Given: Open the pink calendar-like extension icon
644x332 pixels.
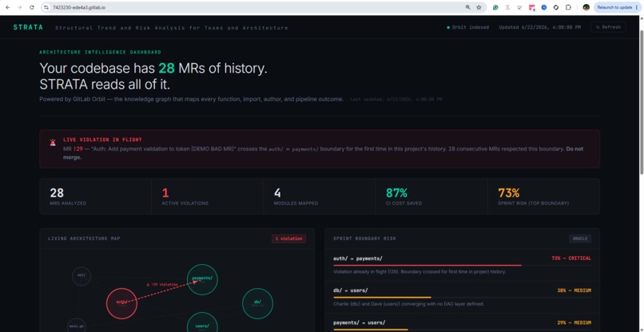Looking at the screenshot, I should [532, 7].
